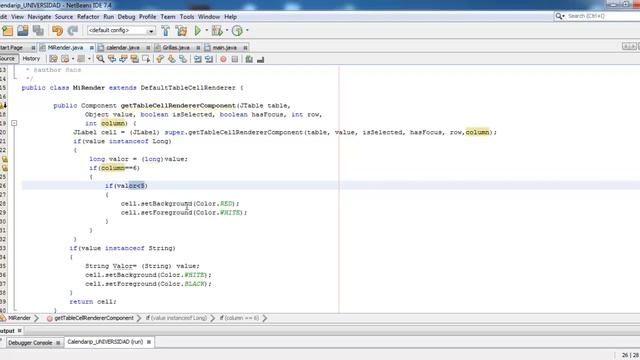Click Last Edit editor toolbar icon
Image resolution: width=640 pixels, height=360 pixels.
pos(53,59)
